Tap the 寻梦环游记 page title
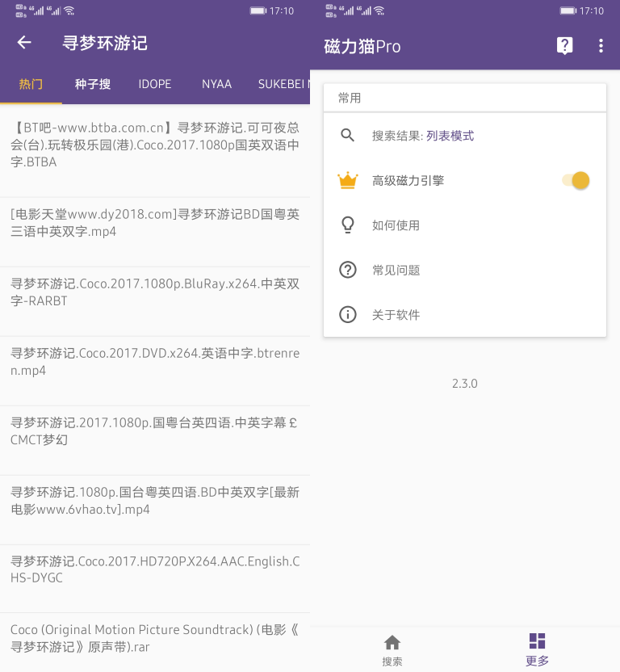Screen dimensions: 620x672 pos(105,43)
